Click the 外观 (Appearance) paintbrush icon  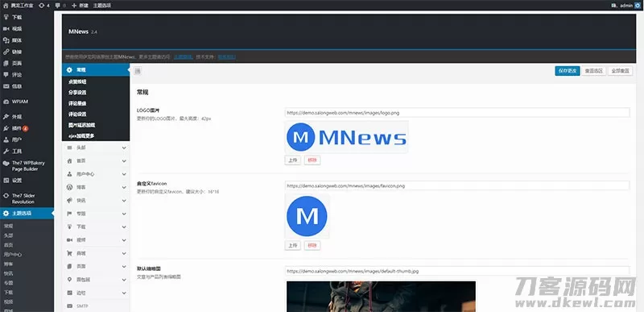6,117
